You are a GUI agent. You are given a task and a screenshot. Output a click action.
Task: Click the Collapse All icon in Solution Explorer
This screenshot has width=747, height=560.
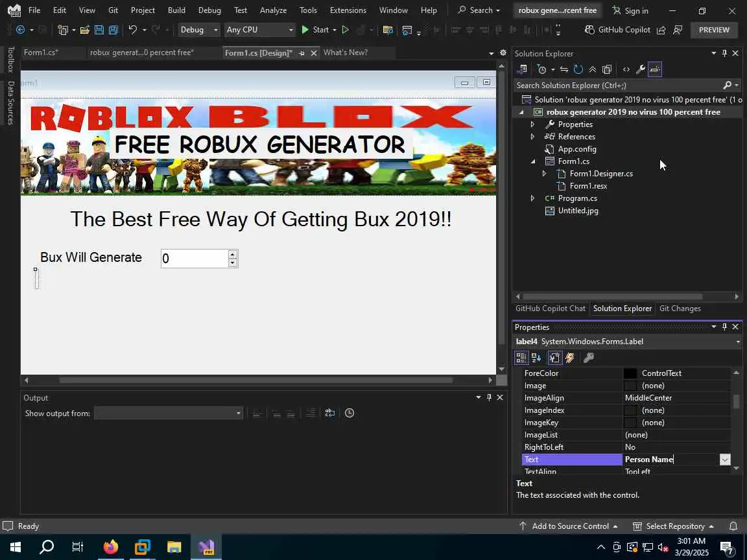coord(592,69)
